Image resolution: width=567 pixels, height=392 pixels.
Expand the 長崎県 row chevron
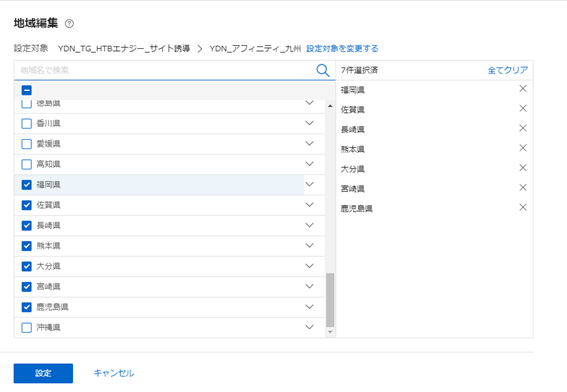point(310,225)
